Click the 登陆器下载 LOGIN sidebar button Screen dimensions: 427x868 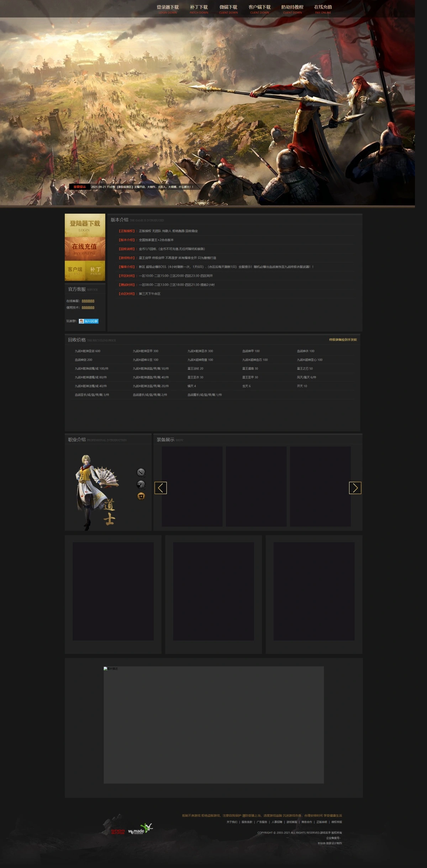(x=85, y=225)
